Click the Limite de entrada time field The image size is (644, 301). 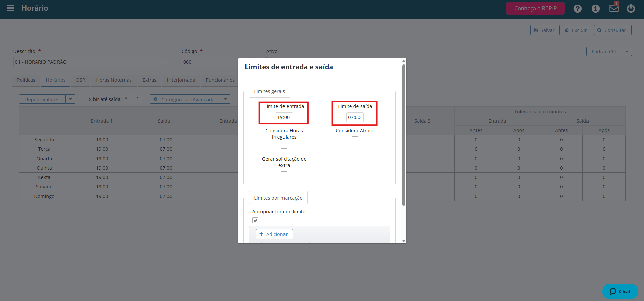[284, 117]
